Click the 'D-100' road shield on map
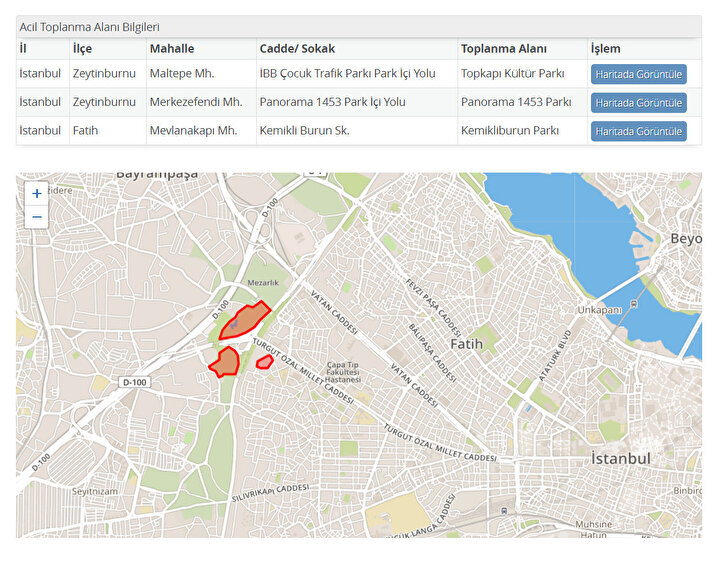Viewport: 720px width, 564px height. click(135, 382)
